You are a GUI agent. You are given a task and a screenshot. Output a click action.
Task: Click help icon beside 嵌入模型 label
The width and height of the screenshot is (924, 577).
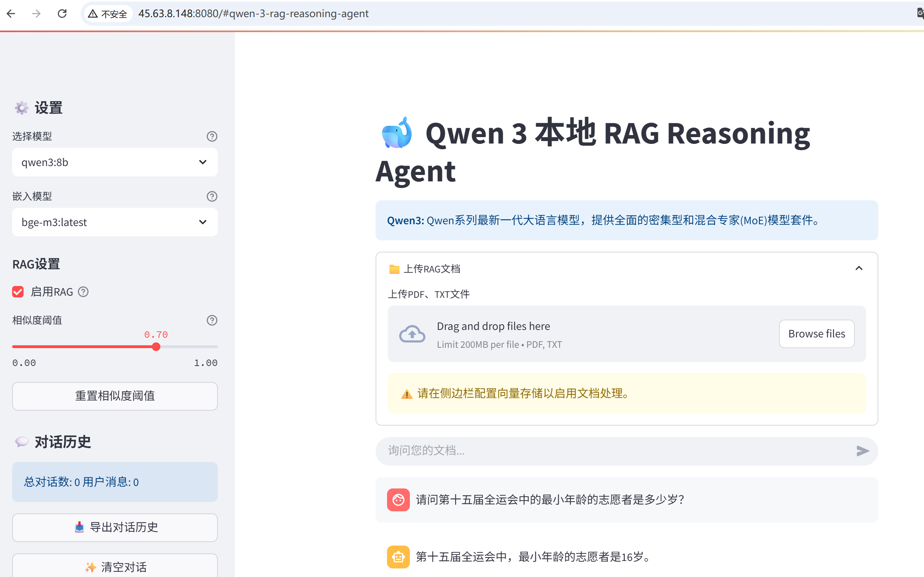[x=212, y=196]
